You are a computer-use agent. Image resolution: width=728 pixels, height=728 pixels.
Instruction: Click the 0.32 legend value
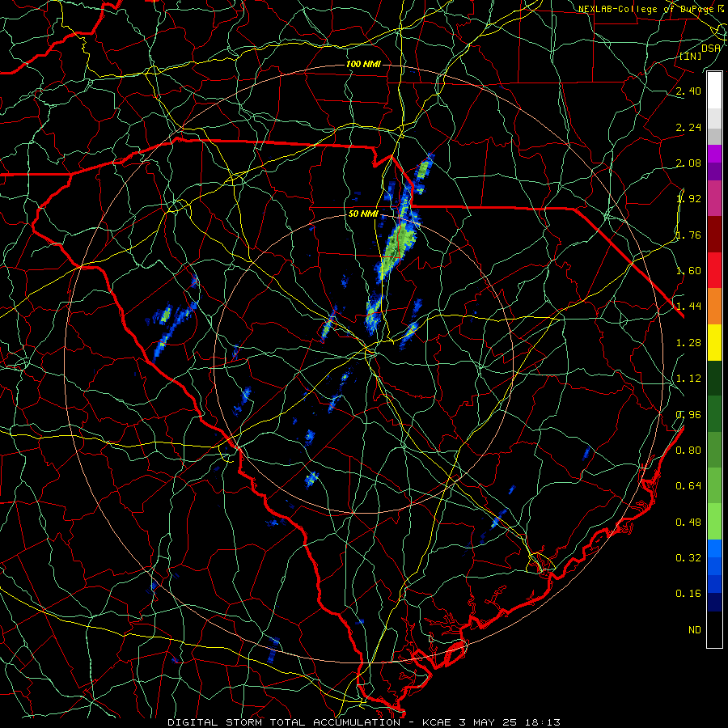coord(688,558)
